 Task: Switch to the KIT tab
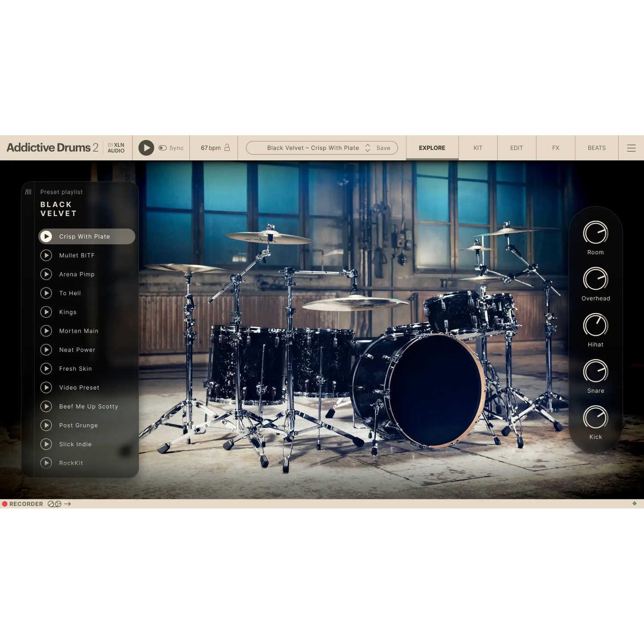[478, 148]
